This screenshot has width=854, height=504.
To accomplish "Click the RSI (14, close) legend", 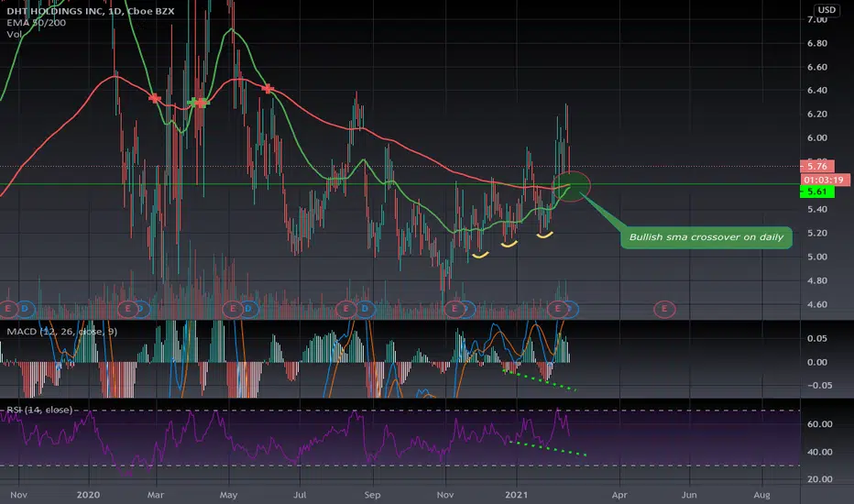I will pos(39,410).
